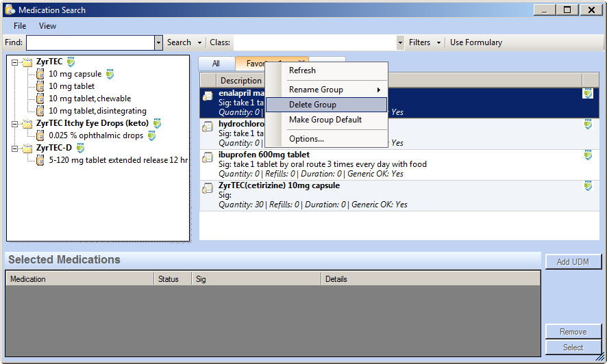Viewport: 607px width, 364px height.
Task: Click the hydrochloro favorite prescription icon
Action: (208, 127)
